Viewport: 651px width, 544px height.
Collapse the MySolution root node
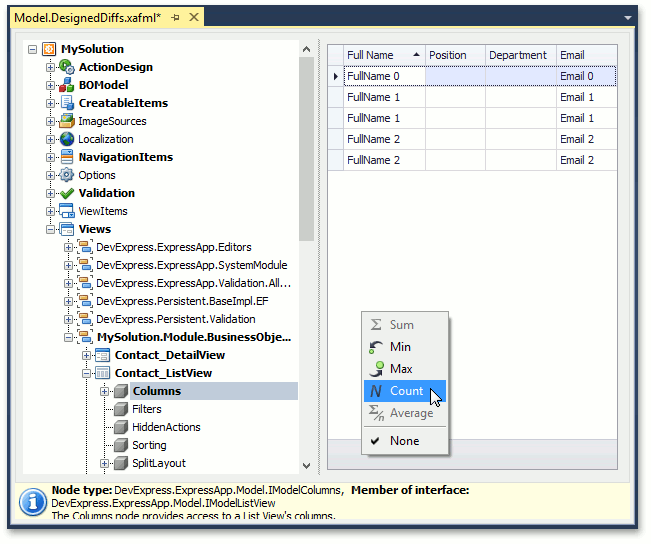(x=32, y=49)
